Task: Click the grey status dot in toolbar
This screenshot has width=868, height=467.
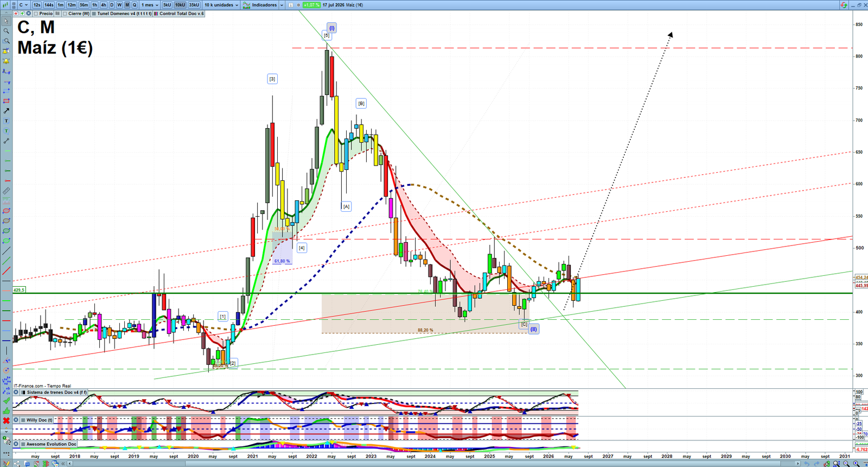Action: pos(298,5)
